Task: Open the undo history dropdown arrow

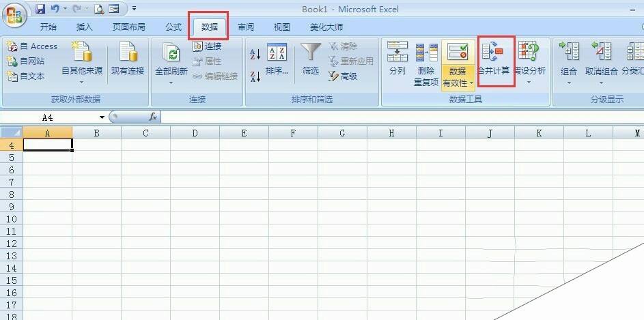Action: (x=65, y=9)
